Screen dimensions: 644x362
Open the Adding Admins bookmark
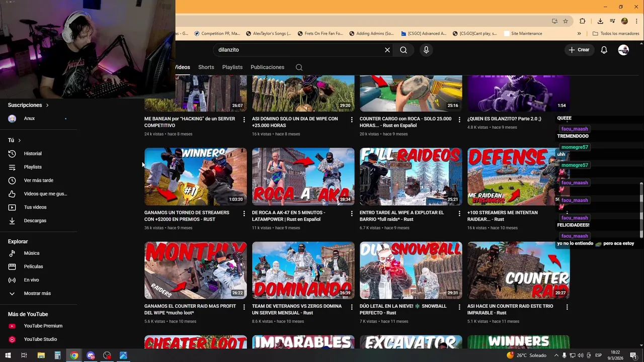click(371, 34)
